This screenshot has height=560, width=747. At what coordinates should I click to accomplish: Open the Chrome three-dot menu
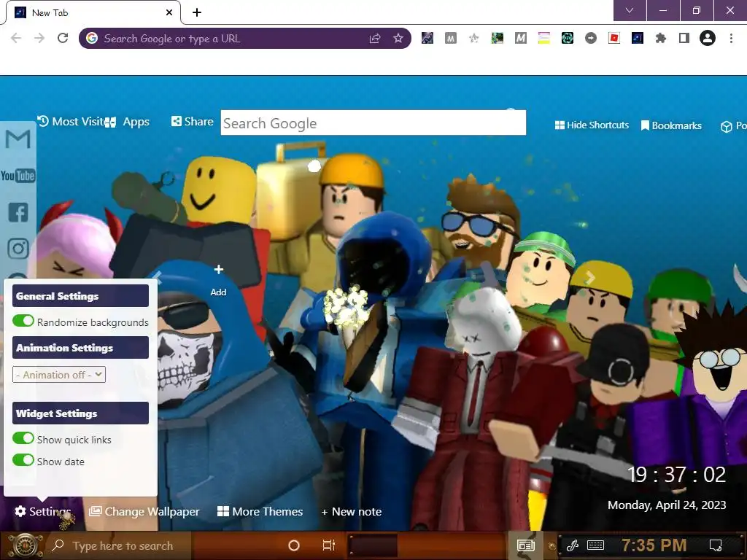point(731,38)
